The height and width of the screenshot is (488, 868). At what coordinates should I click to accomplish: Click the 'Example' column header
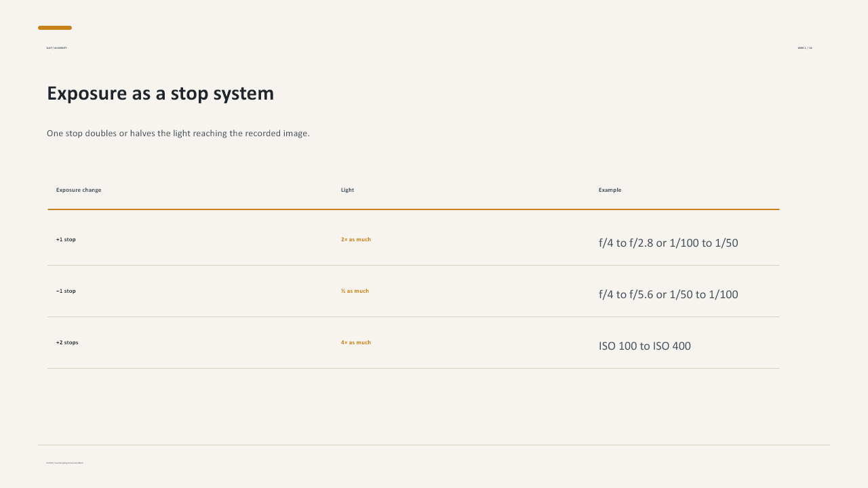[610, 190]
